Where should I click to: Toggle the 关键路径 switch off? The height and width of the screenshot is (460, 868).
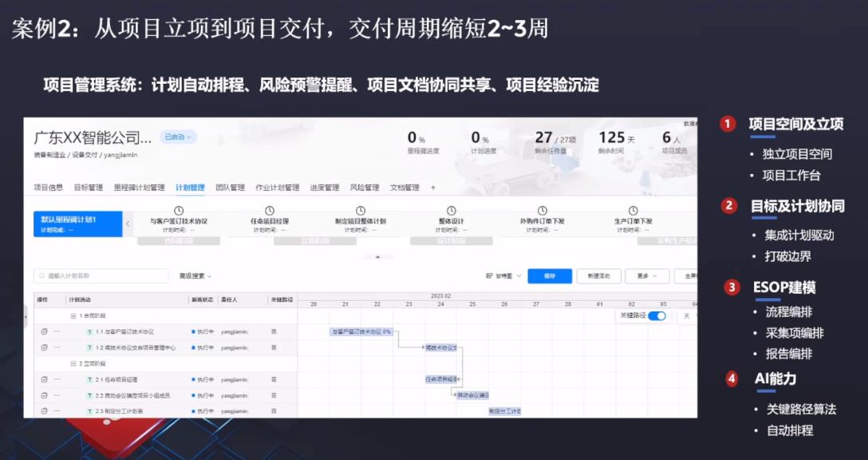coord(657,316)
